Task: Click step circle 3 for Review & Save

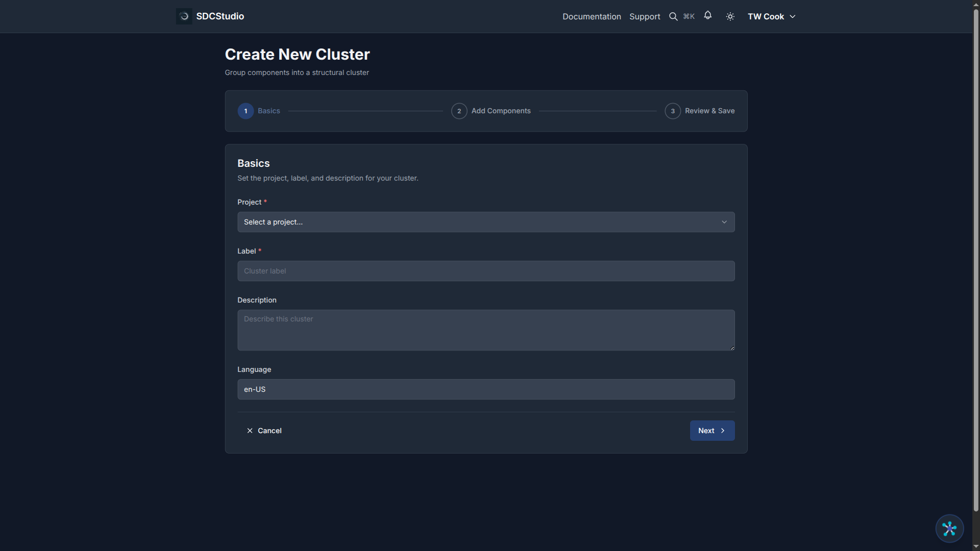Action: [x=673, y=111]
